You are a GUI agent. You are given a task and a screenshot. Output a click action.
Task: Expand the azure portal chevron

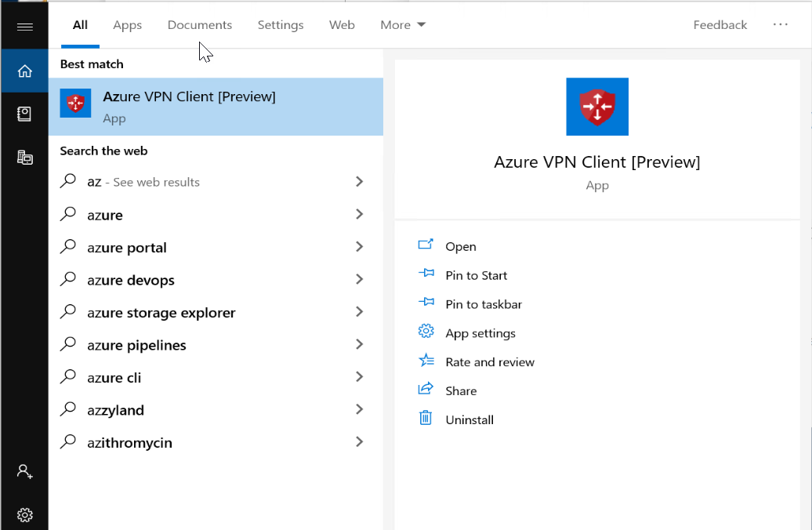tap(360, 247)
